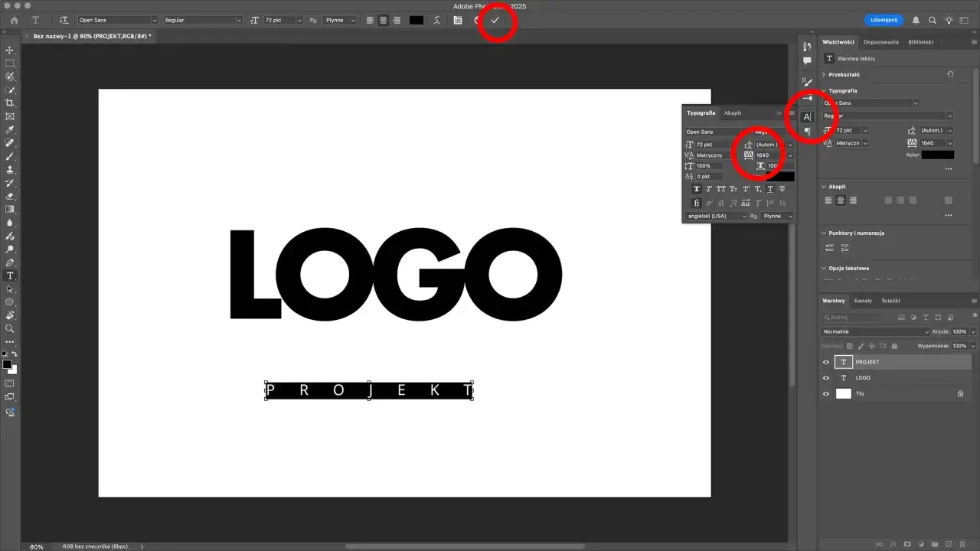
Task: Hide the LOGO layer visibility eye
Action: click(825, 377)
